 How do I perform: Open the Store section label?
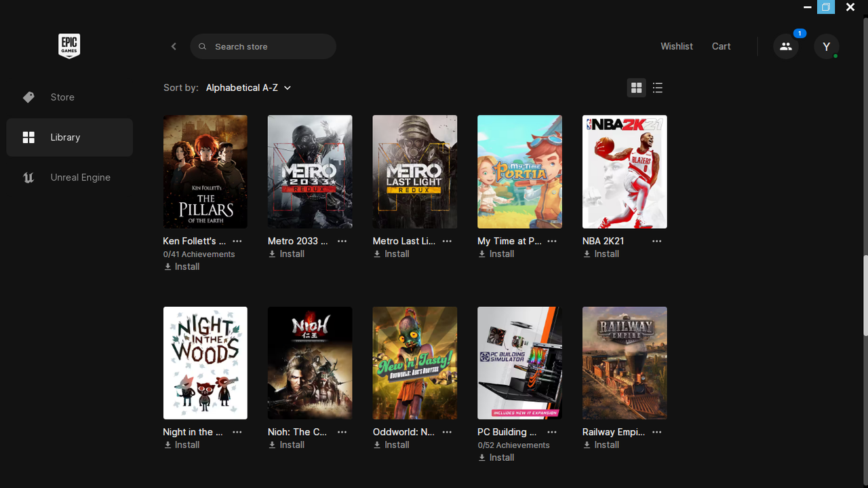pos(62,97)
